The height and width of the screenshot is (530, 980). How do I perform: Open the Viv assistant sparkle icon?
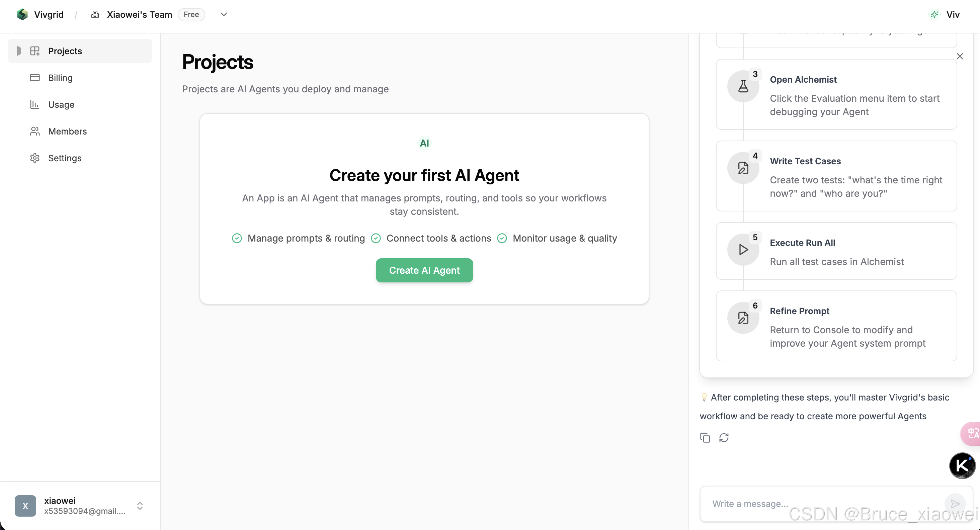934,14
